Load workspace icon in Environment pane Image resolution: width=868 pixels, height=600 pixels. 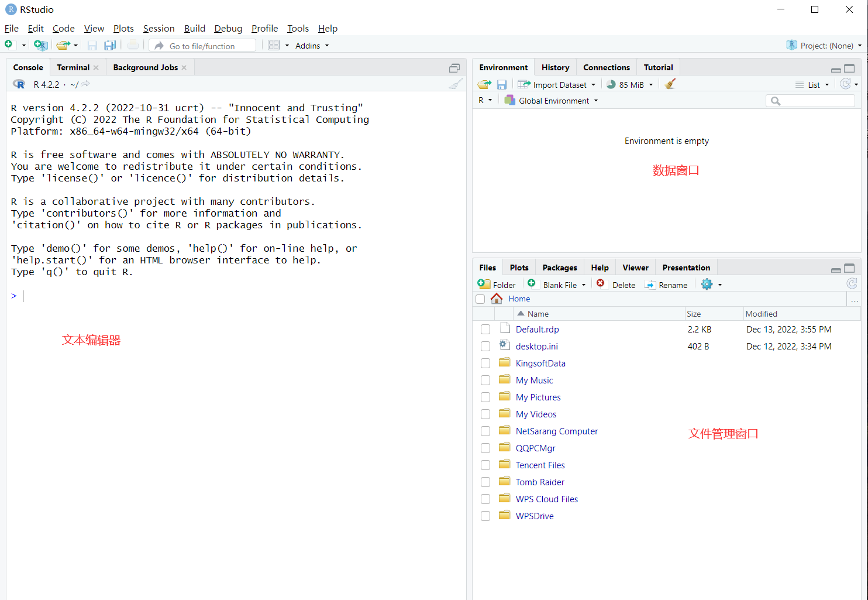coord(484,84)
